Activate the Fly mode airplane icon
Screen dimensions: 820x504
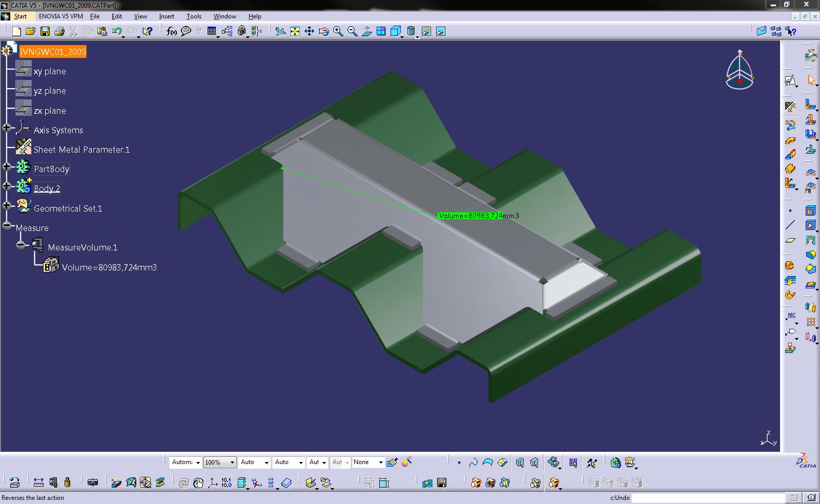(x=280, y=31)
